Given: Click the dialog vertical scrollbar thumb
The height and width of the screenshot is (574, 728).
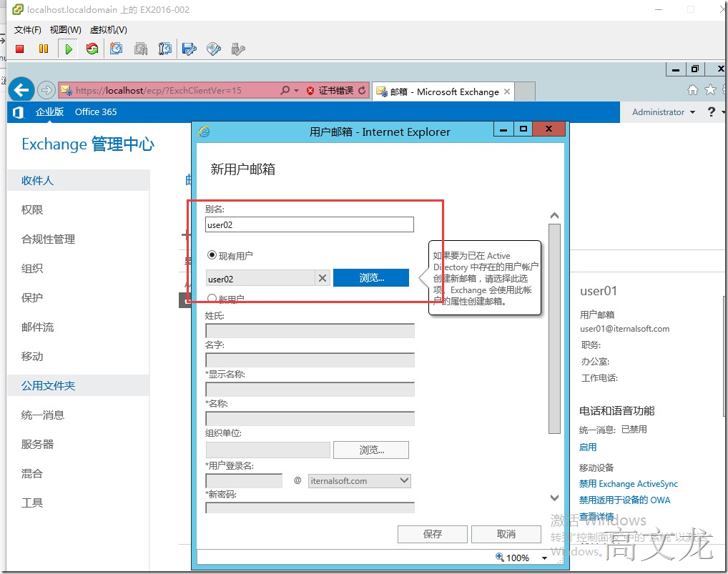Looking at the screenshot, I should coord(554,329).
